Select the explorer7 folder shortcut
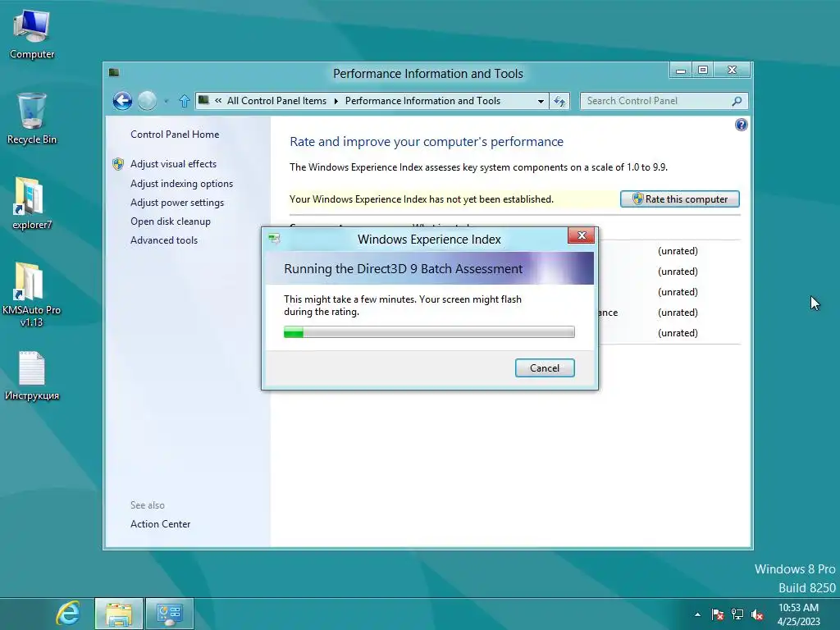This screenshot has width=840, height=630. pos(32,203)
